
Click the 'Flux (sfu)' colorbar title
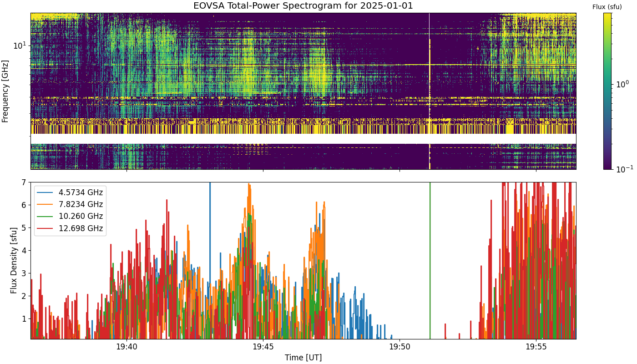click(607, 7)
